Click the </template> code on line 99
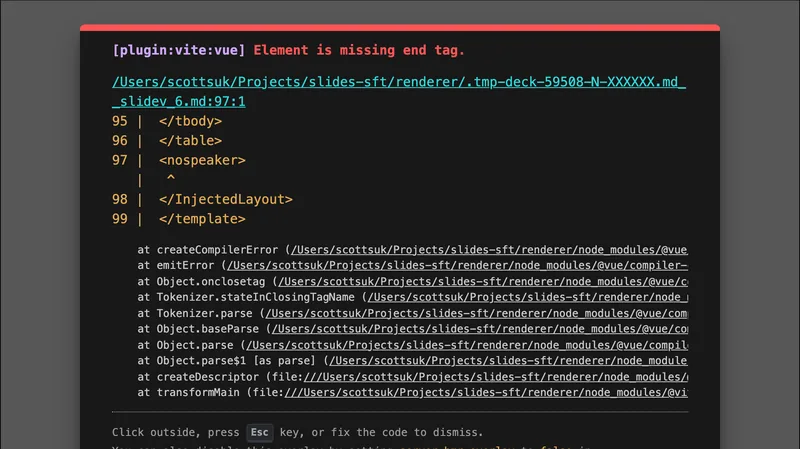 point(201,218)
